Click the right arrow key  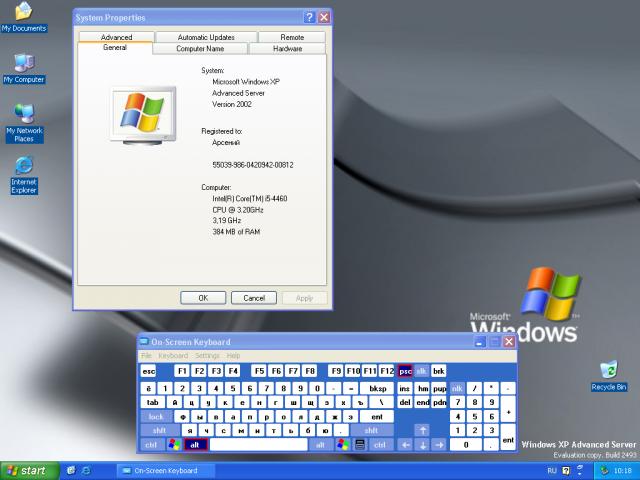(x=439, y=444)
